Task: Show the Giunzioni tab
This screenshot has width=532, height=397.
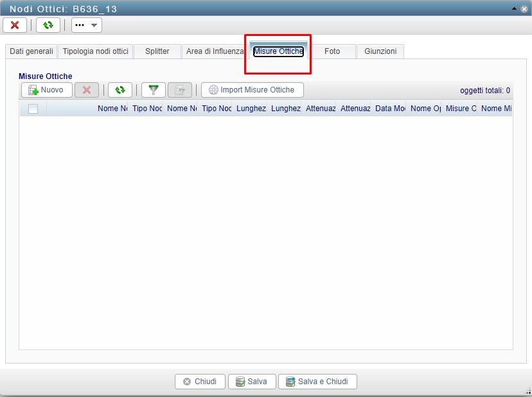Action: 380,51
